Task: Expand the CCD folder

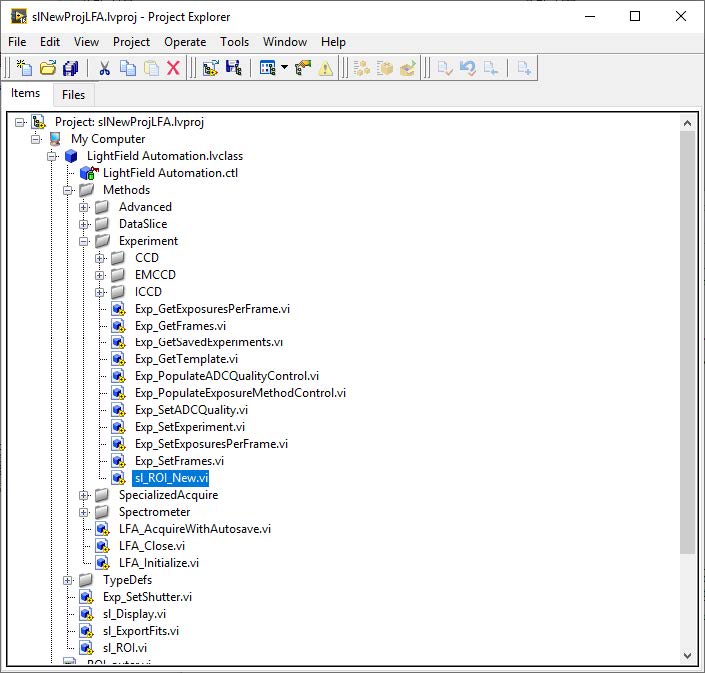Action: (100, 259)
